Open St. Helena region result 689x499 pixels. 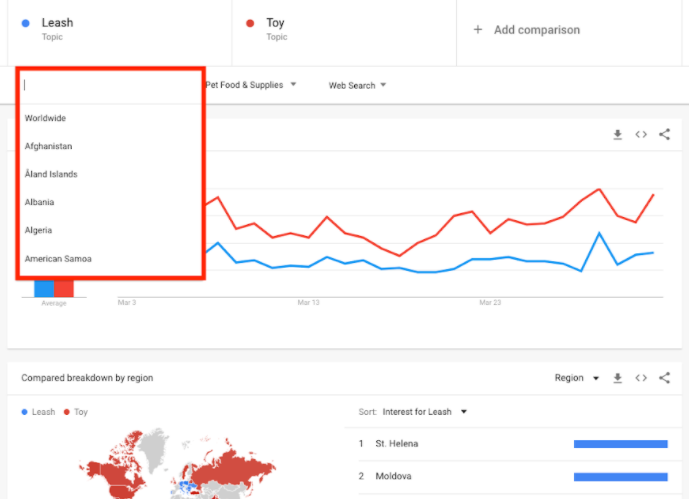click(x=397, y=443)
